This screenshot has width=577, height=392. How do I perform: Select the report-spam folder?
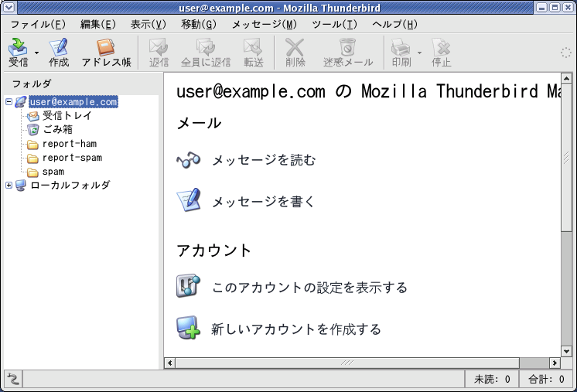tap(72, 158)
